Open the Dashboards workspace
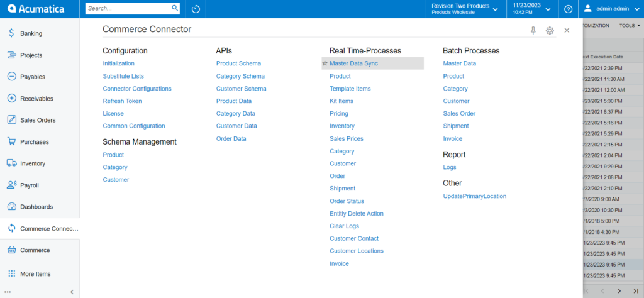 click(36, 206)
